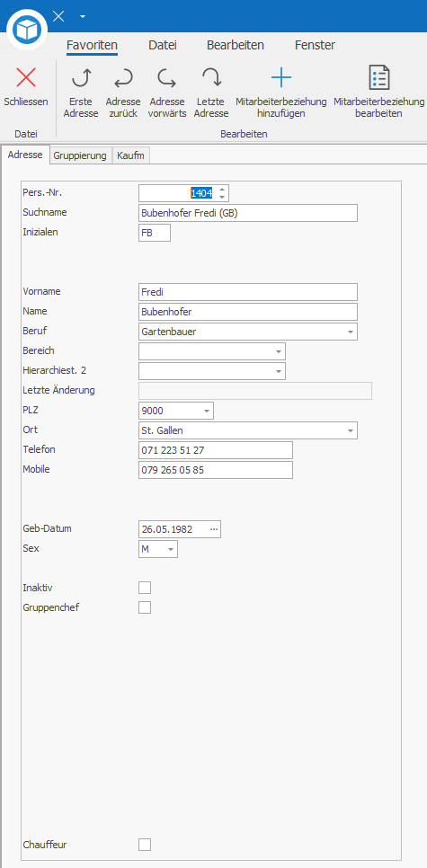Open quick access toolbar dropdown arrow

point(83,16)
